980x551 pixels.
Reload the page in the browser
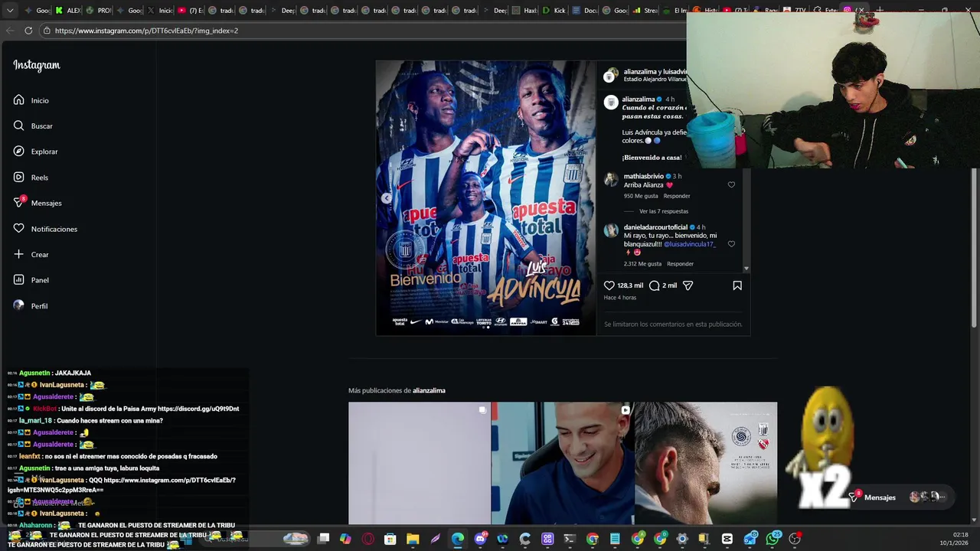28,31
